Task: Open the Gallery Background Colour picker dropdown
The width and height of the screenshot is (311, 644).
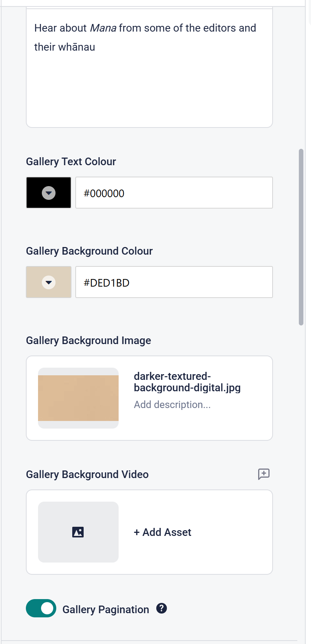Action: point(49,282)
